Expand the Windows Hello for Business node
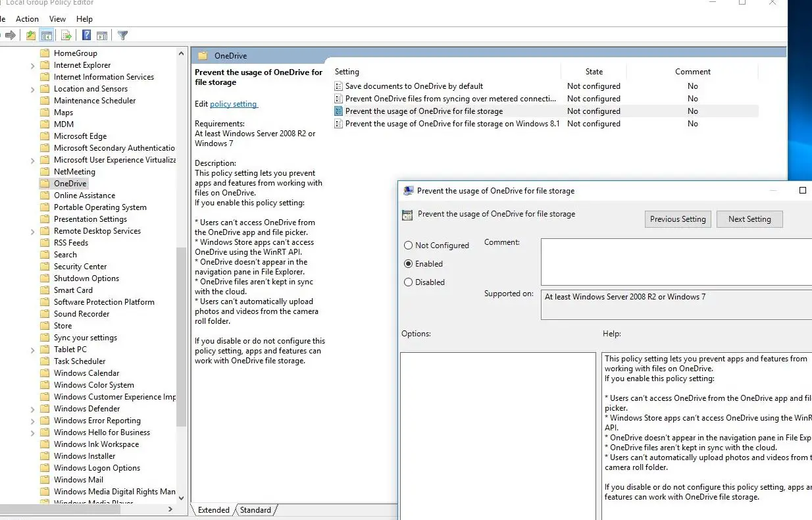 [x=32, y=432]
